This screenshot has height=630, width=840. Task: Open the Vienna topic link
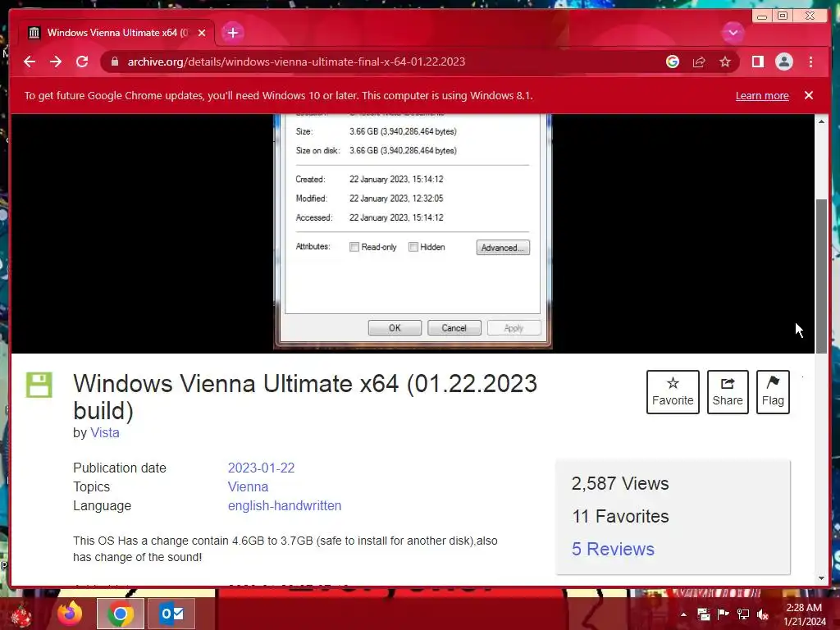248,487
